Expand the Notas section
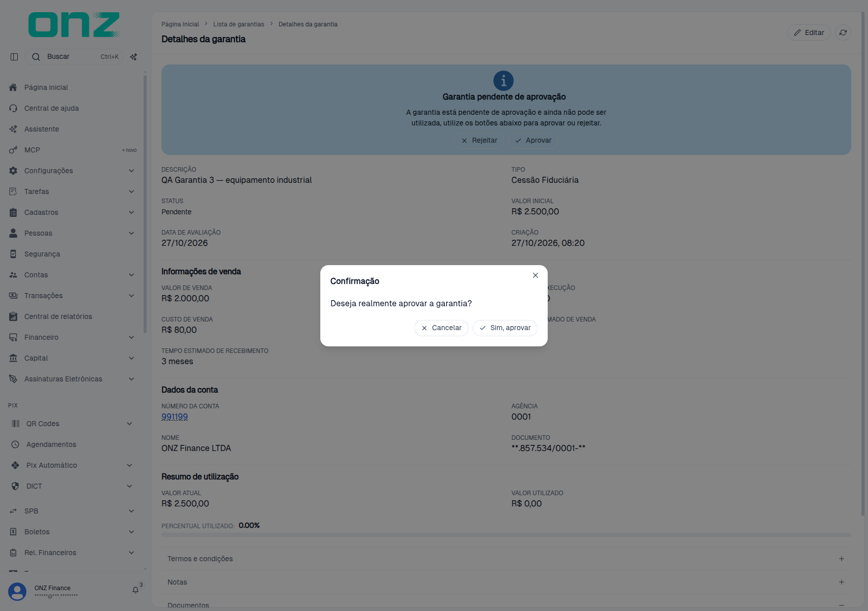The image size is (868, 611). 506,582
